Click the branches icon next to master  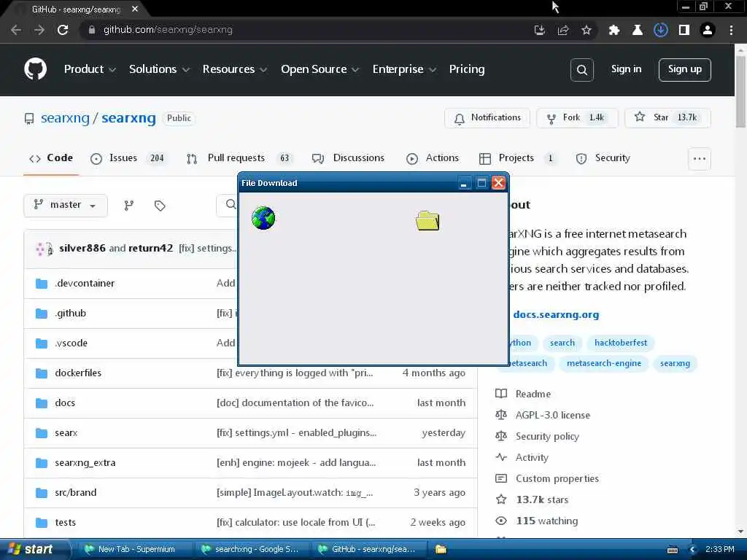click(128, 205)
